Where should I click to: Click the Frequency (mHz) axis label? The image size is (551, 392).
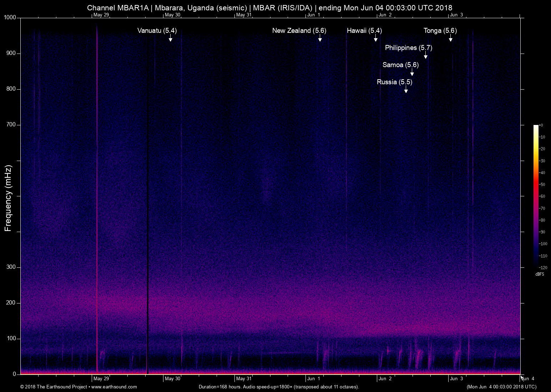[8, 198]
